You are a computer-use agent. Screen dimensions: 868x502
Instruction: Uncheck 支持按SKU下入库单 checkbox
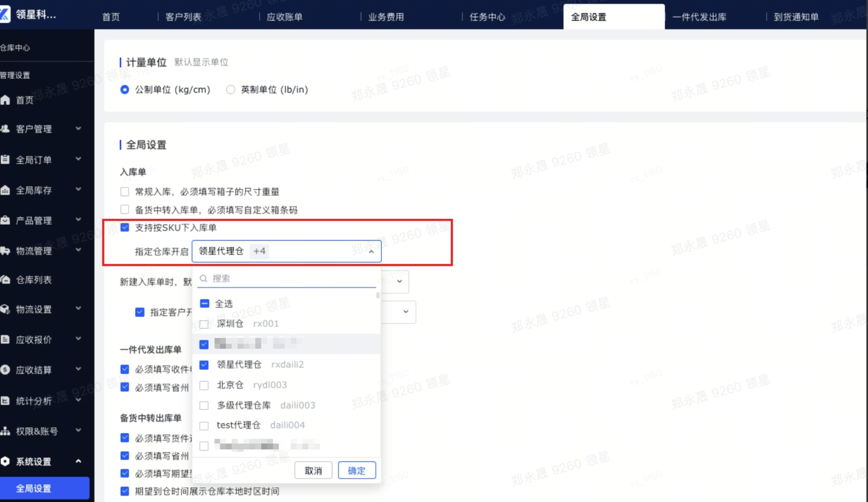pos(125,227)
